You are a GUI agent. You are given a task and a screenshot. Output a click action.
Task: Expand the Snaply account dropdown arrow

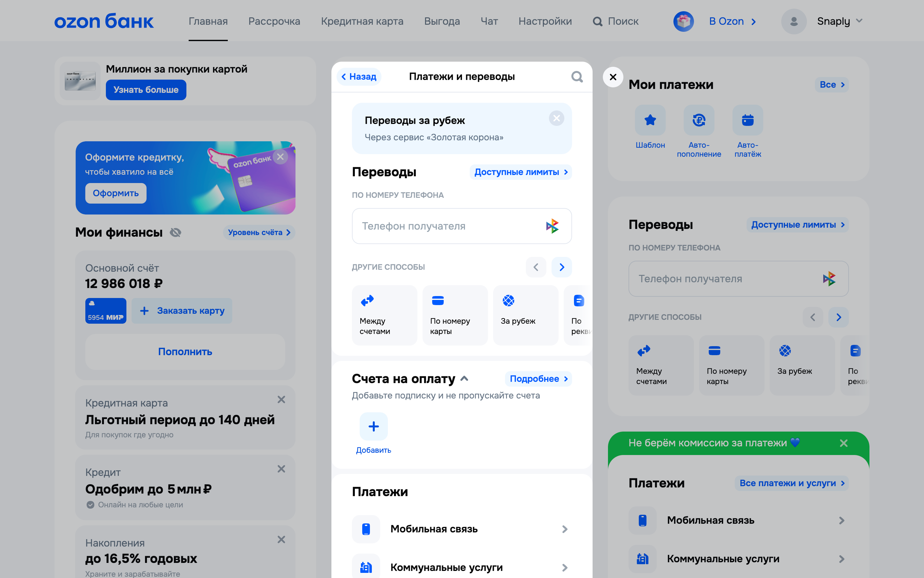point(859,21)
